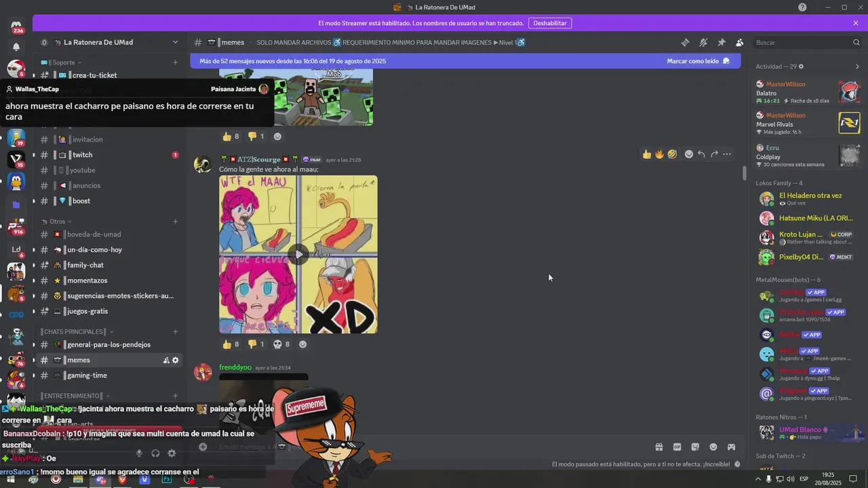Viewport: 868px width, 488px height.
Task: Click forward arrow in message hover bar
Action: click(x=714, y=155)
